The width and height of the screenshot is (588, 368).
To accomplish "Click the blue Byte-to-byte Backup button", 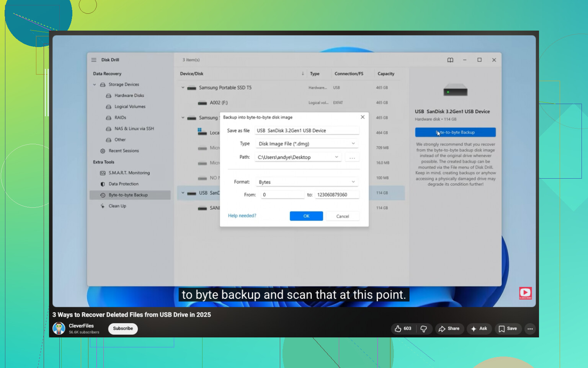I will click(456, 132).
